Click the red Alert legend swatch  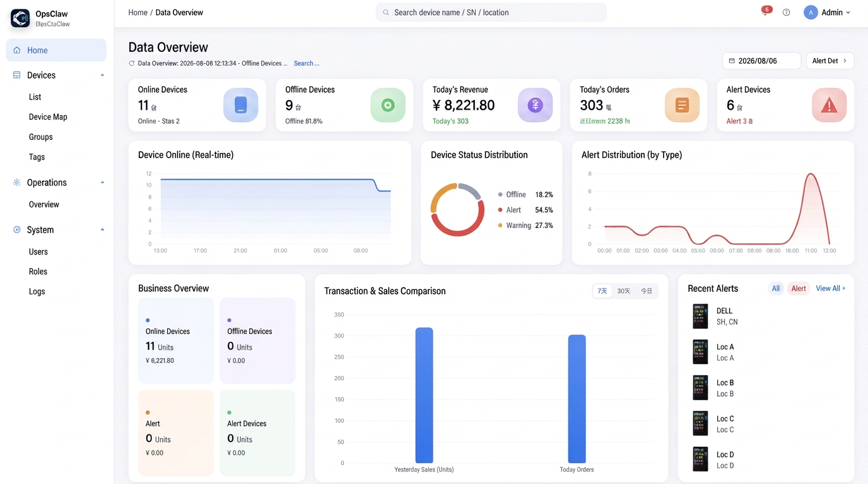[500, 210]
